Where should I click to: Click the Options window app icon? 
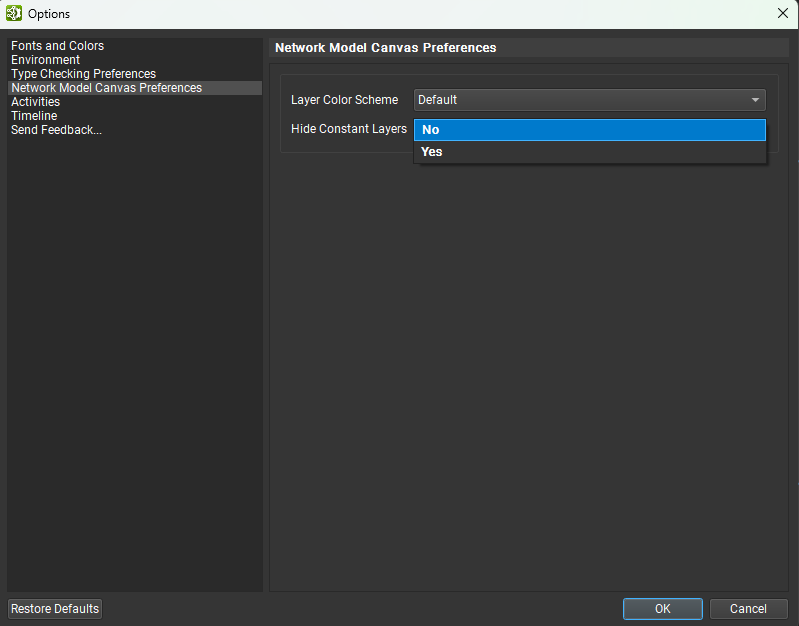(x=14, y=14)
